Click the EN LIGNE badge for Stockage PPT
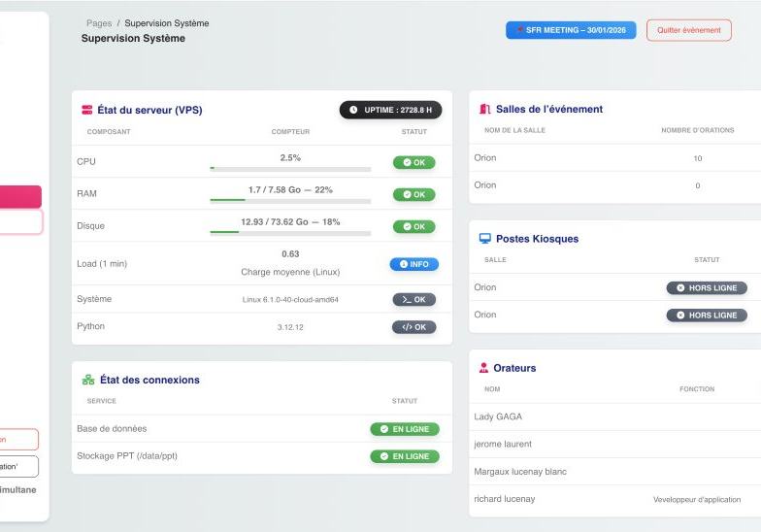This screenshot has height=532, width=761. tap(405, 456)
